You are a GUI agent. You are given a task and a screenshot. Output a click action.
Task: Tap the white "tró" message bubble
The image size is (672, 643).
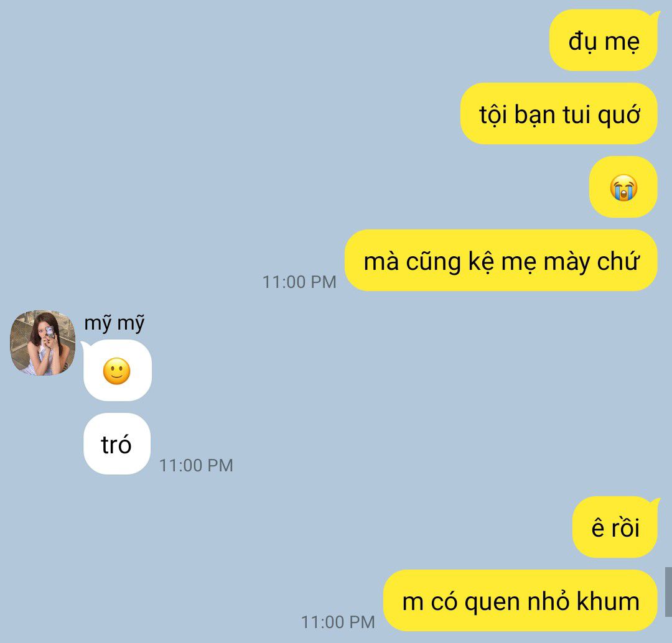[117, 444]
